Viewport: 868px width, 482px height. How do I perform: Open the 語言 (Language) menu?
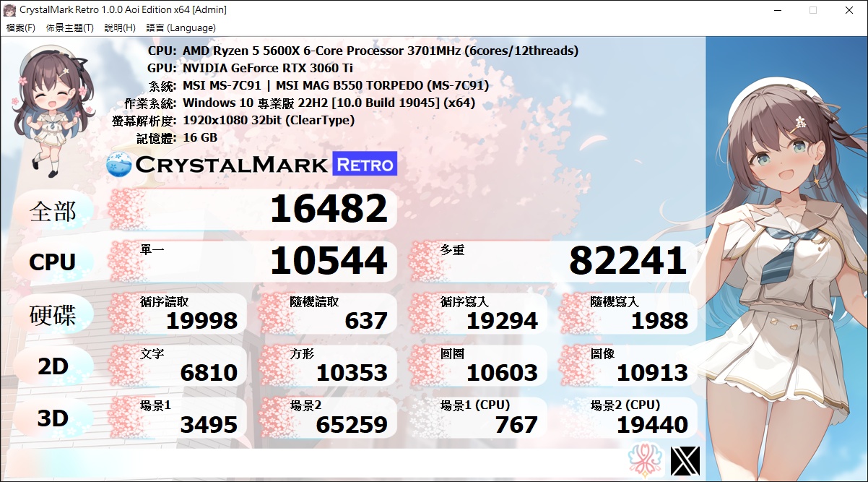click(181, 27)
